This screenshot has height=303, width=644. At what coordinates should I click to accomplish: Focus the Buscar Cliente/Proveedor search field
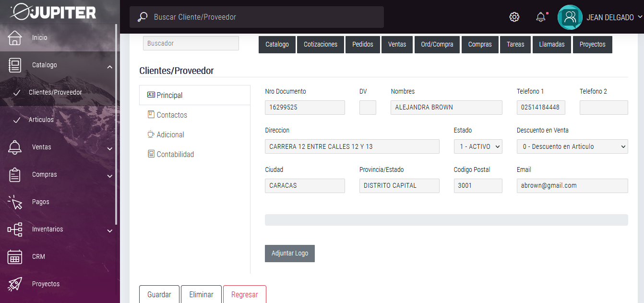257,17
